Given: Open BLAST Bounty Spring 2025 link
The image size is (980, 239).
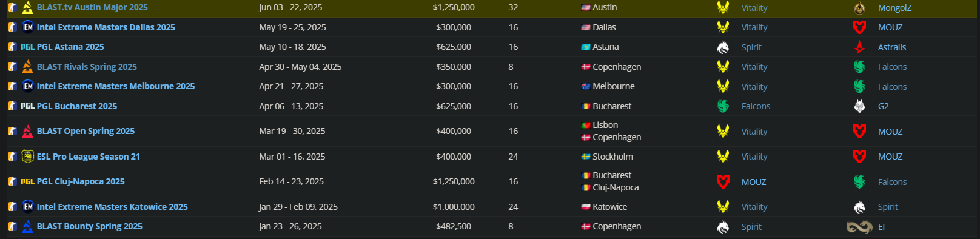Looking at the screenshot, I should point(89,226).
